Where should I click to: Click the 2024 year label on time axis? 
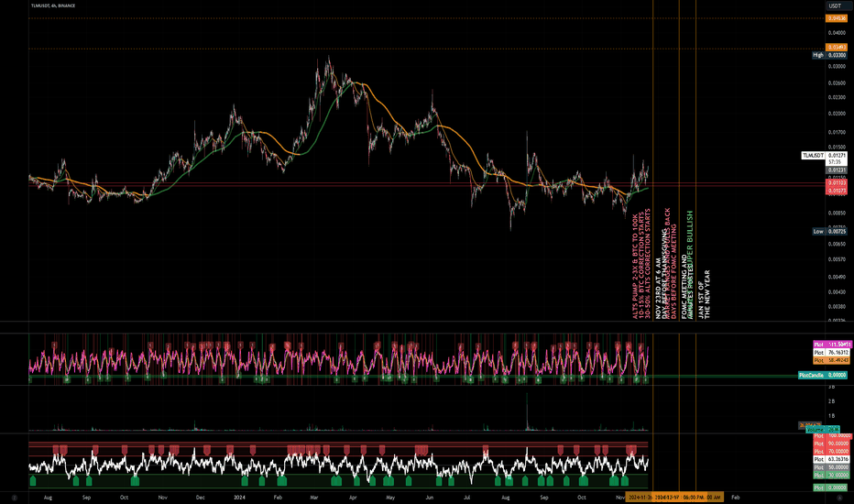(239, 498)
